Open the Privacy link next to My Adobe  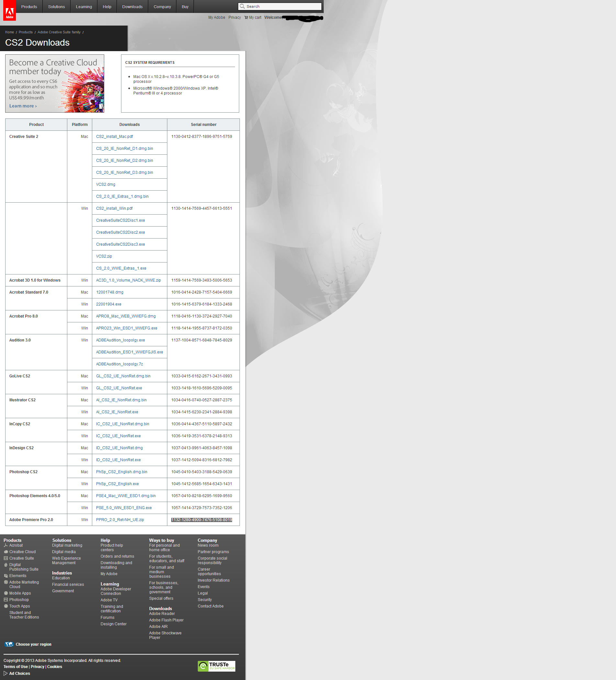(x=234, y=17)
